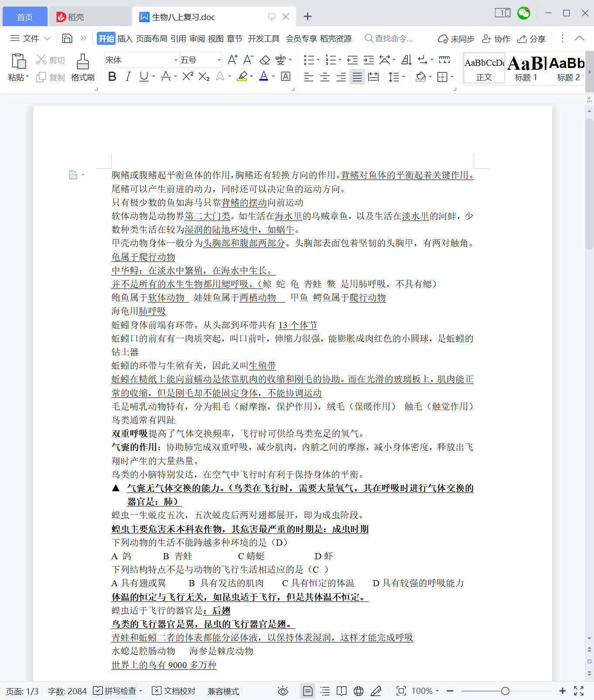This screenshot has height=700, width=594.
Task: Open the font size dropdown
Action: click(219, 60)
